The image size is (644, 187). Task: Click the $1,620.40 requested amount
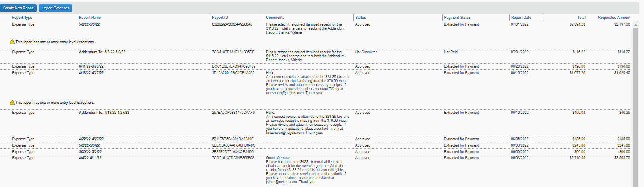click(x=622, y=73)
